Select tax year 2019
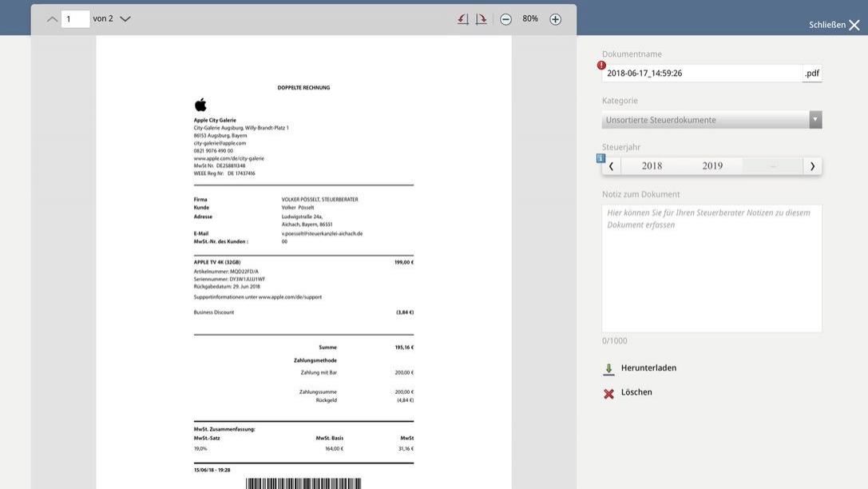This screenshot has width=868, height=489. tap(712, 166)
